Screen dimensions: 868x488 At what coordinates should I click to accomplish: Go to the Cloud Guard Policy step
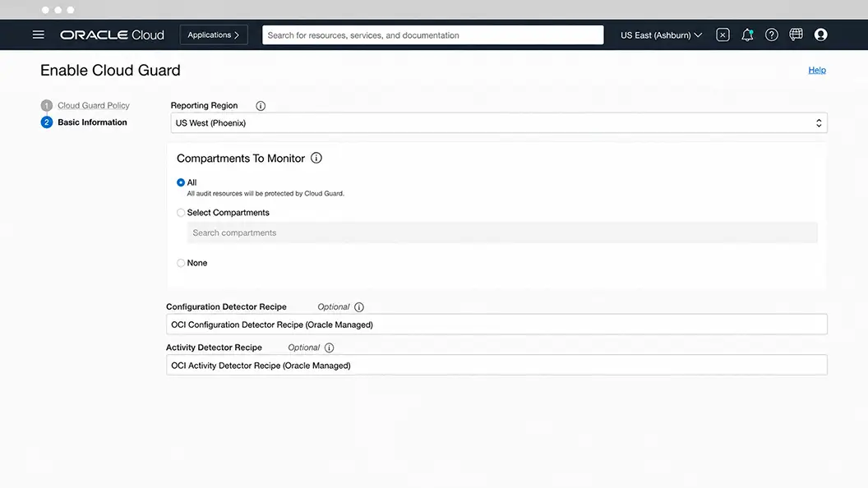click(94, 105)
